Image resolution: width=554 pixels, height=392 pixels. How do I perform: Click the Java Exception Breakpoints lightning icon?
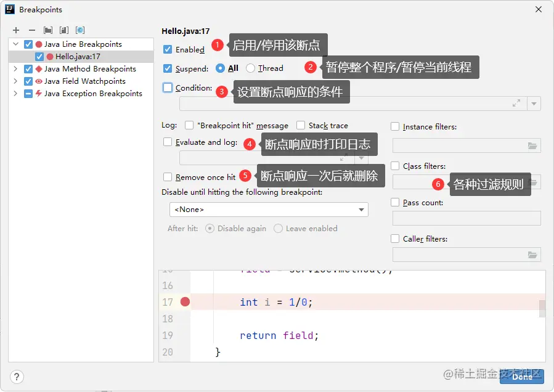[x=39, y=93]
